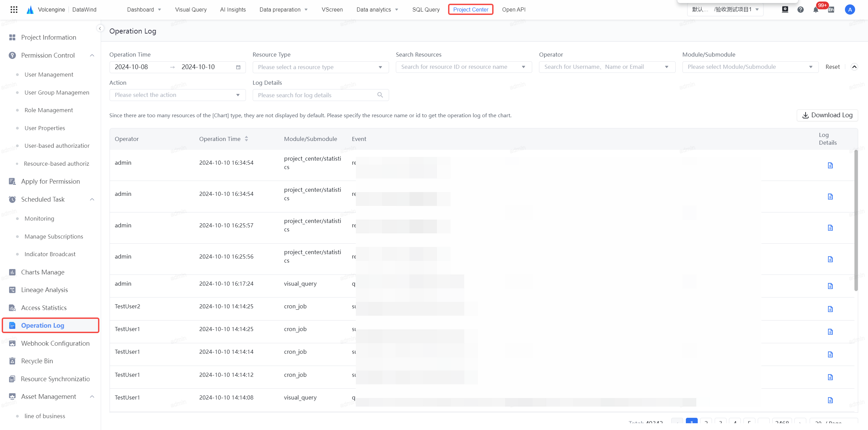This screenshot has height=430, width=868.
Task: Open log details for TestUser1 14:14:12 row
Action: tap(830, 377)
